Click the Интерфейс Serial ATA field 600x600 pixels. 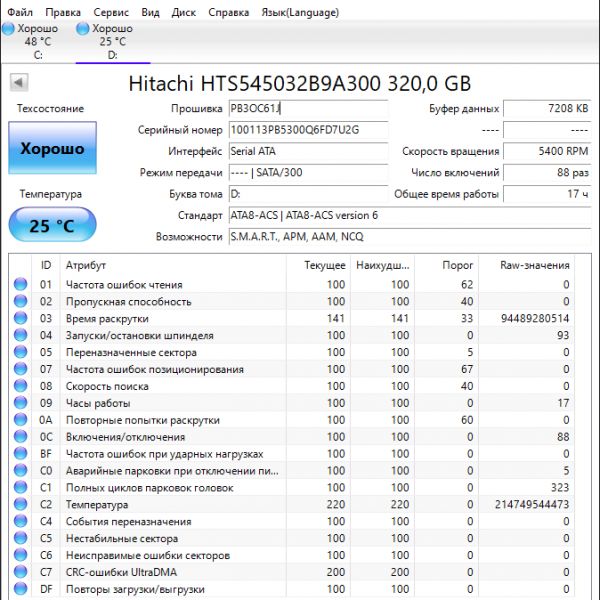(x=308, y=152)
